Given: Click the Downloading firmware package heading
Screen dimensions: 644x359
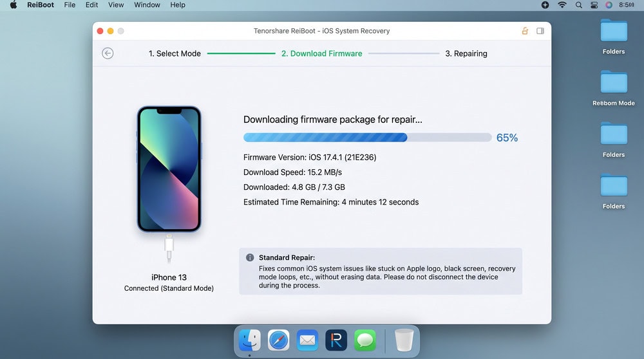Looking at the screenshot, I should coord(333,120).
